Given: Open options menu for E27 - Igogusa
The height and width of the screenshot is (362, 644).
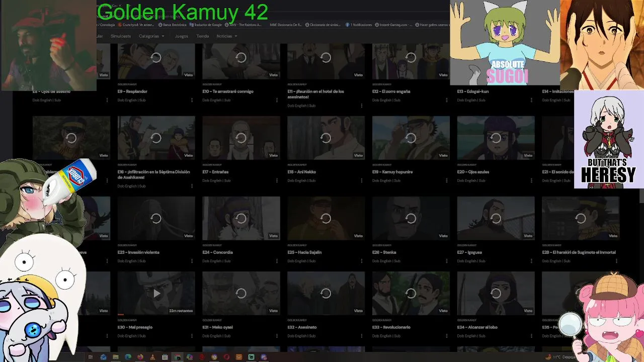Looking at the screenshot, I should click(x=532, y=261).
